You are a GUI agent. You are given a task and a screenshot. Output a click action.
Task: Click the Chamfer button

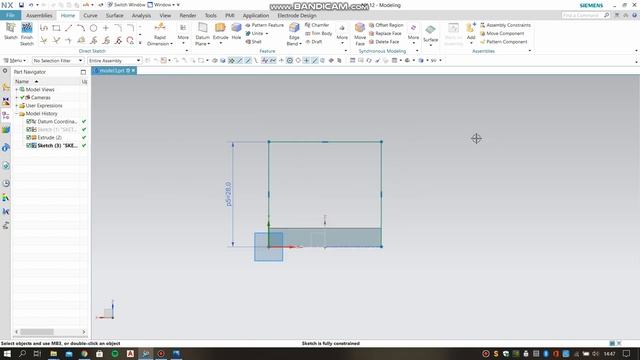pyautogui.click(x=317, y=25)
